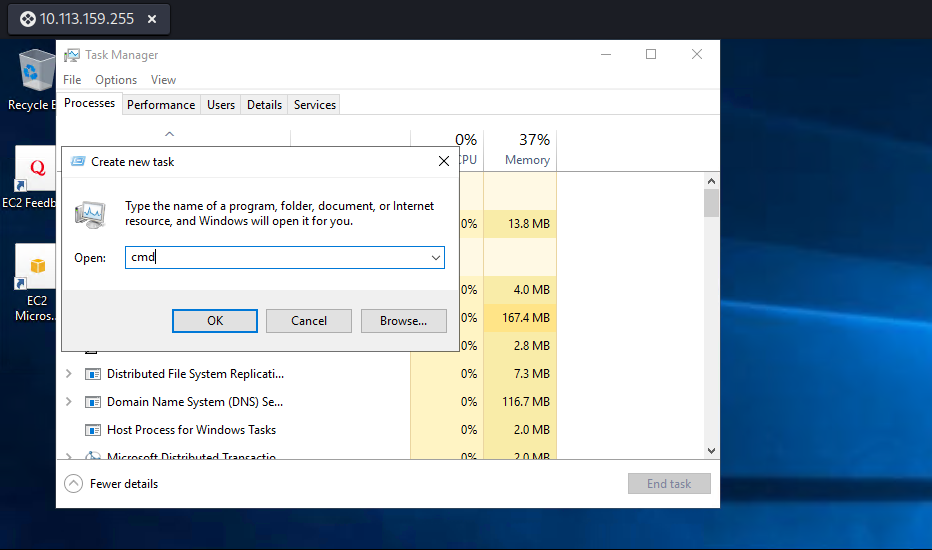
Task: Open the Options menu
Action: point(116,80)
